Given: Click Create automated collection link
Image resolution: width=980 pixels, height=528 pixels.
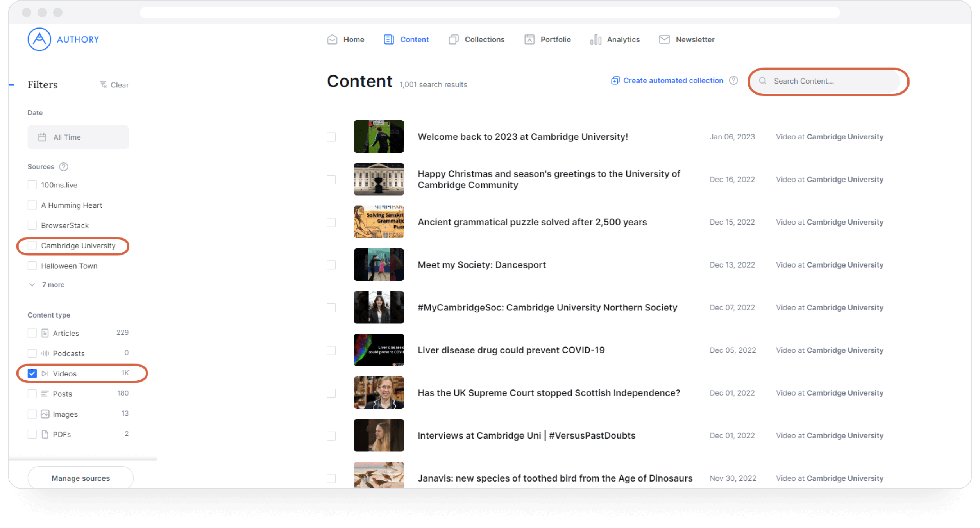Looking at the screenshot, I should (672, 80).
